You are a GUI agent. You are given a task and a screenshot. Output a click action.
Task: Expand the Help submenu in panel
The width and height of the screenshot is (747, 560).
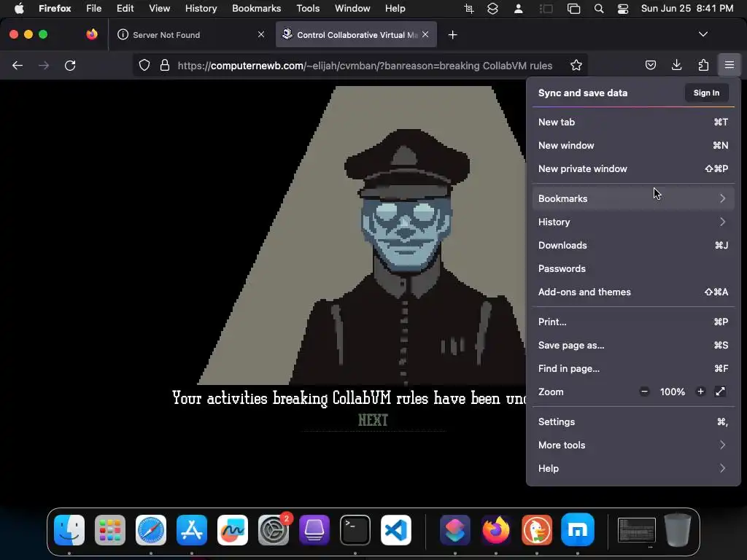tap(633, 469)
